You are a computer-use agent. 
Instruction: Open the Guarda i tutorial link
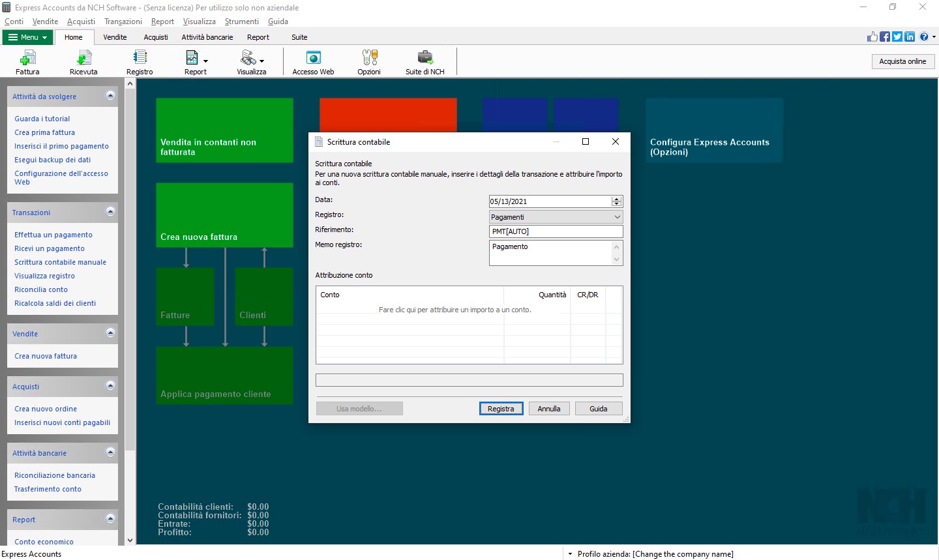[42, 119]
